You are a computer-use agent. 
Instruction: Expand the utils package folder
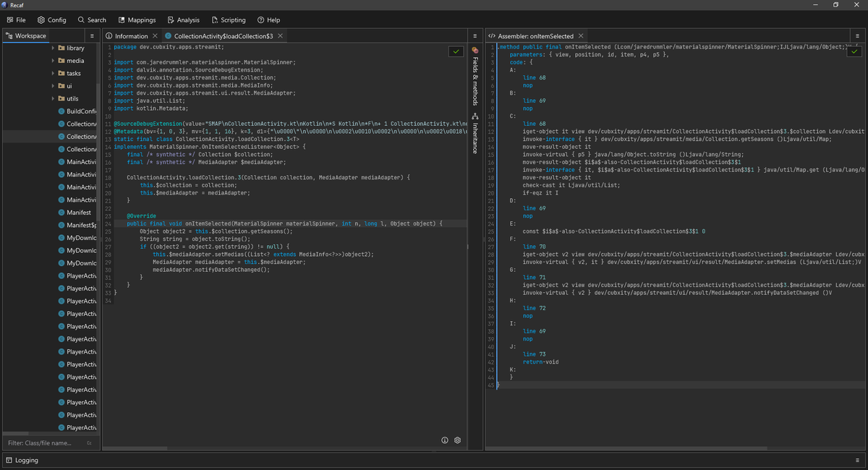(53, 98)
